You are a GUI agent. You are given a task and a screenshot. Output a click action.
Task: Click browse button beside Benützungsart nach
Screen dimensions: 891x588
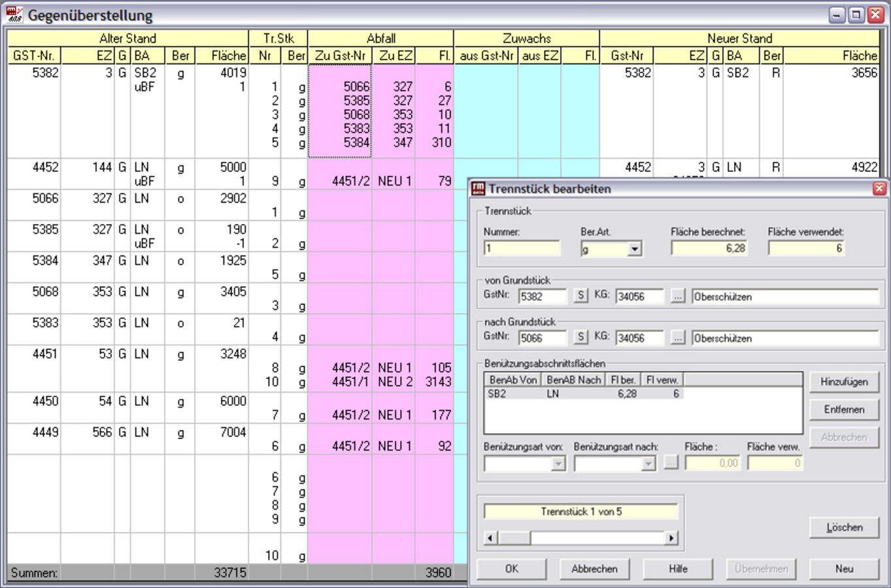(x=671, y=463)
